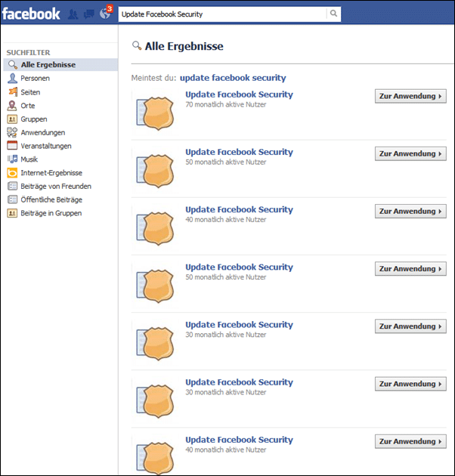Viewport: 455px width, 476px height.
Task: Click Zur Anwendung for 70-user app
Action: (x=410, y=96)
